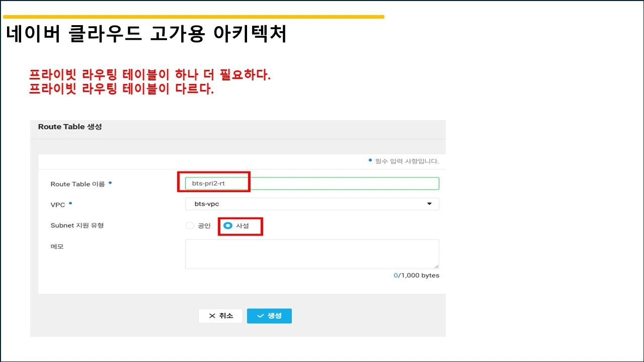Click the blue required dot beside Route Table 이름
The image size is (644, 362).
point(110,183)
